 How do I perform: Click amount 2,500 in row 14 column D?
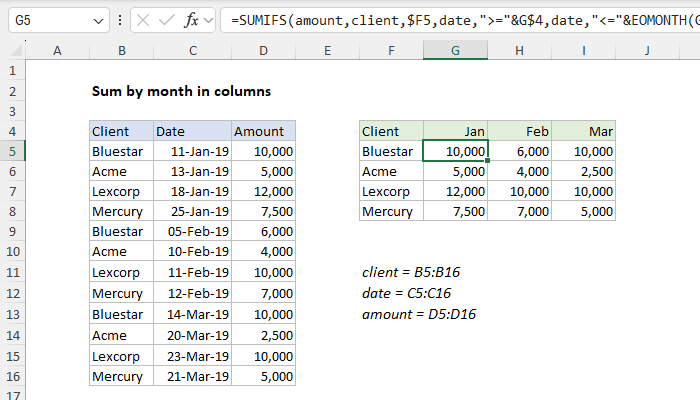click(263, 335)
